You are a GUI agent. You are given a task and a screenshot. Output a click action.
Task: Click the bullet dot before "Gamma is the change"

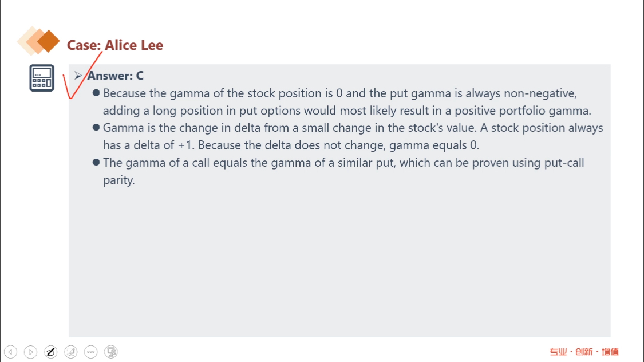click(96, 128)
